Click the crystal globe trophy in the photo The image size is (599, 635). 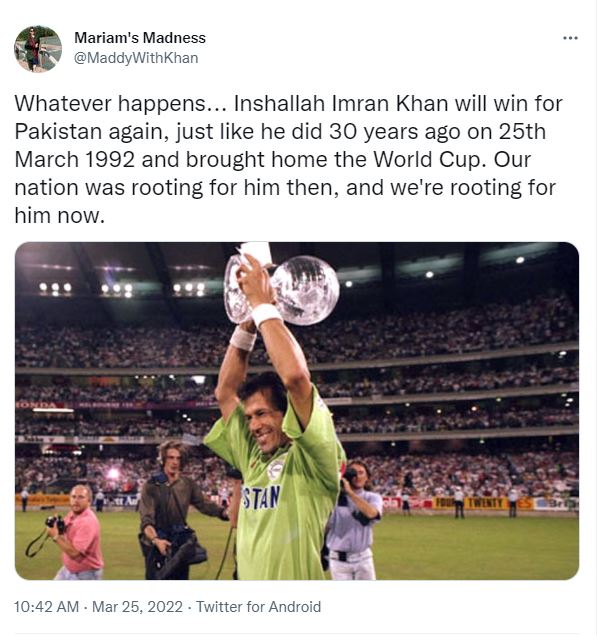pyautogui.click(x=284, y=289)
